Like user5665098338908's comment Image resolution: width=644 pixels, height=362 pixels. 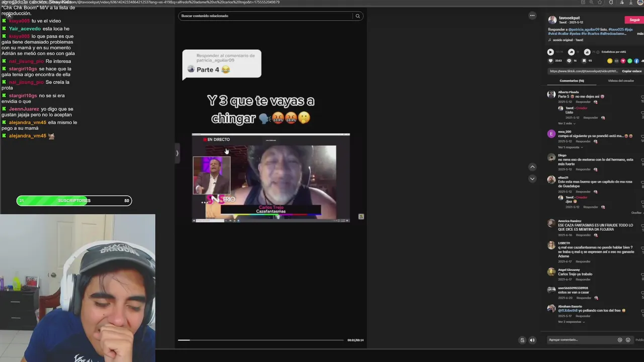(x=642, y=292)
